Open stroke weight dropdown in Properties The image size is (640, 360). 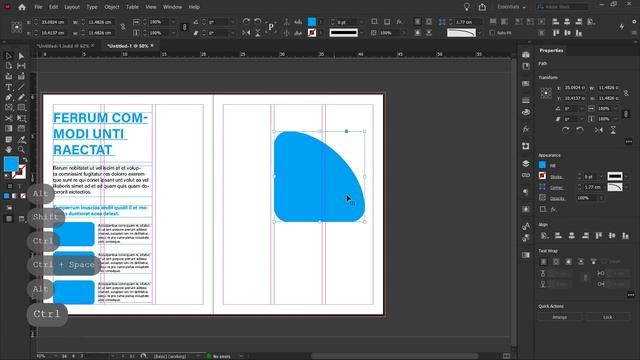click(x=601, y=176)
